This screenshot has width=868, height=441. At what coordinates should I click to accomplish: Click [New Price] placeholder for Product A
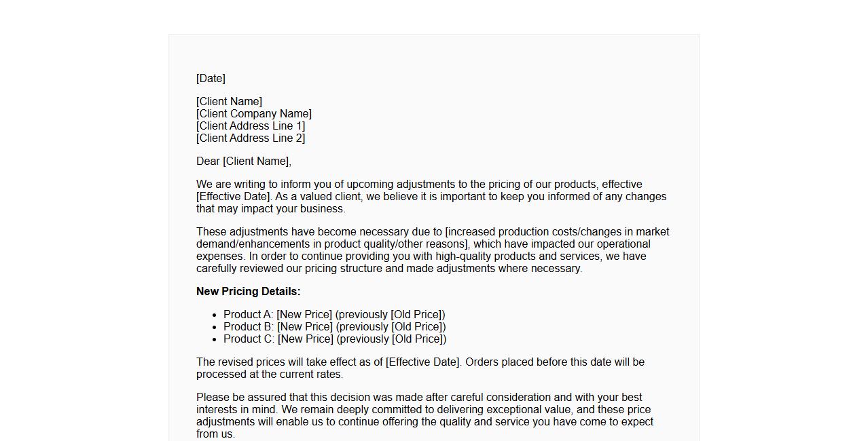304,315
